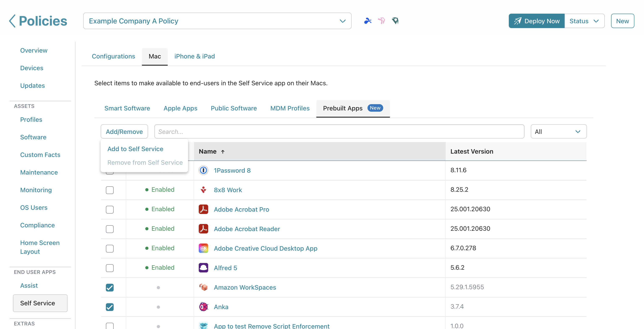
Task: Select the Prebuilt Apps tab
Action: pyautogui.click(x=353, y=108)
